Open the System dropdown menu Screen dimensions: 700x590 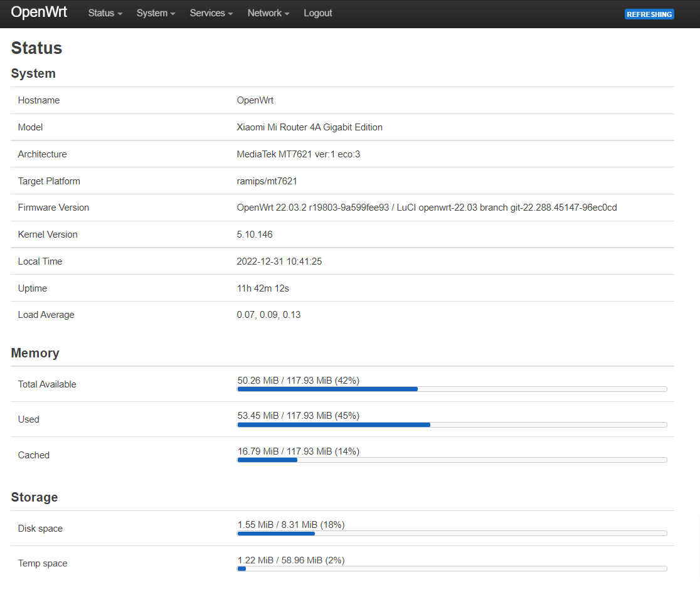(156, 13)
